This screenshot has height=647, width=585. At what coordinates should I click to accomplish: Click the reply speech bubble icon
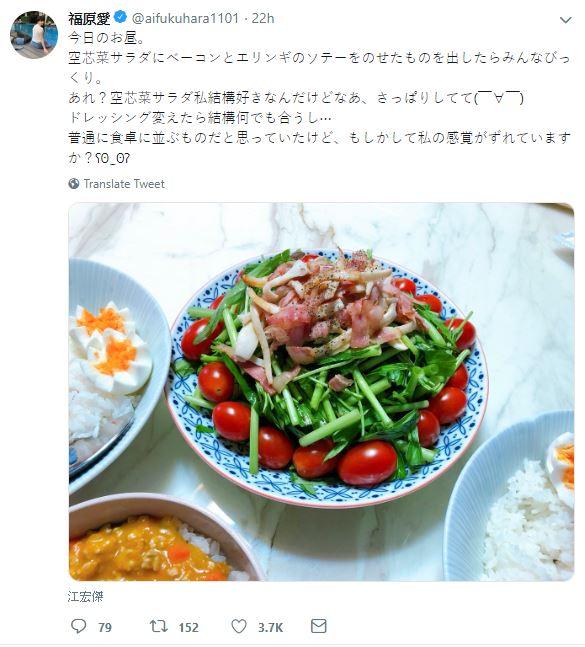click(78, 626)
